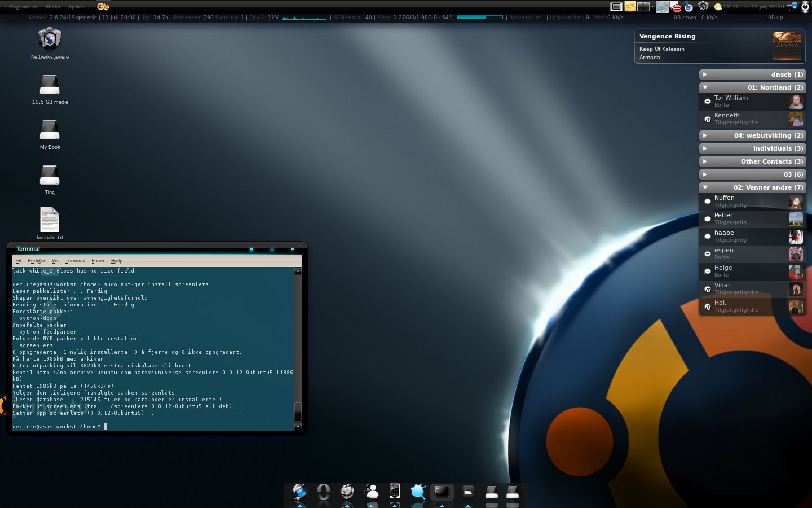Click the chat status icon with red stop sign
Viewport: 812px width, 508px height.
click(676, 7)
